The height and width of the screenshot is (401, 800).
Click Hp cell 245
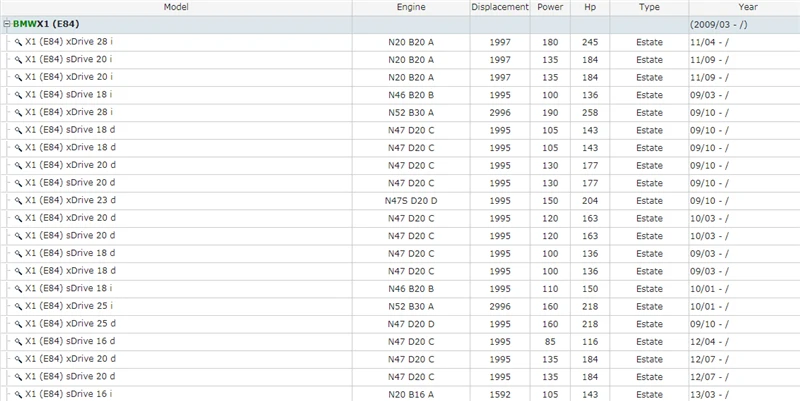[590, 43]
